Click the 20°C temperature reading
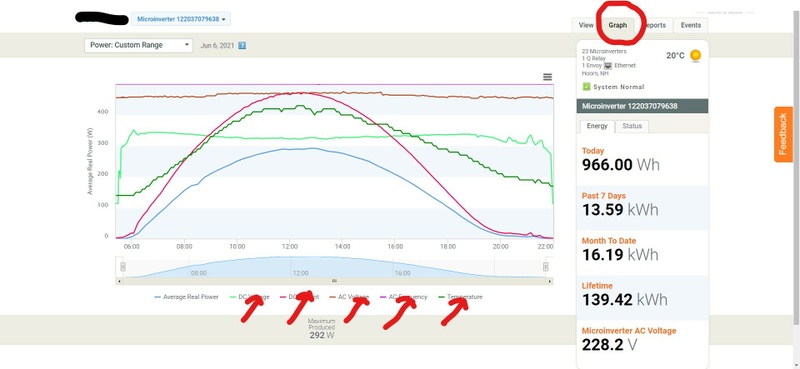This screenshot has height=369, width=800. [x=675, y=56]
